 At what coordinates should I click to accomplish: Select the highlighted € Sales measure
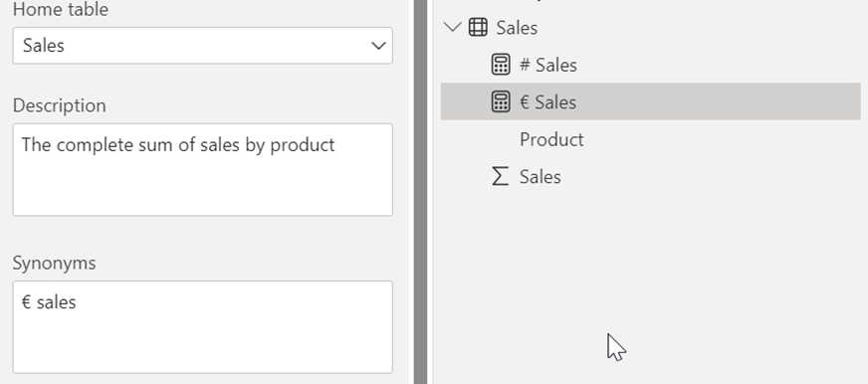pos(650,101)
